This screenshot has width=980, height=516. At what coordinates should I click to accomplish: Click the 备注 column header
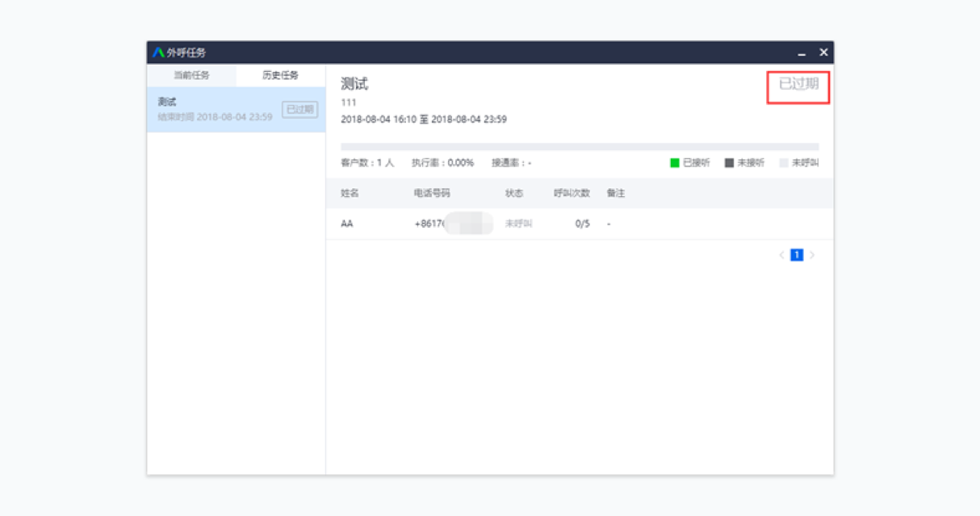coord(615,194)
